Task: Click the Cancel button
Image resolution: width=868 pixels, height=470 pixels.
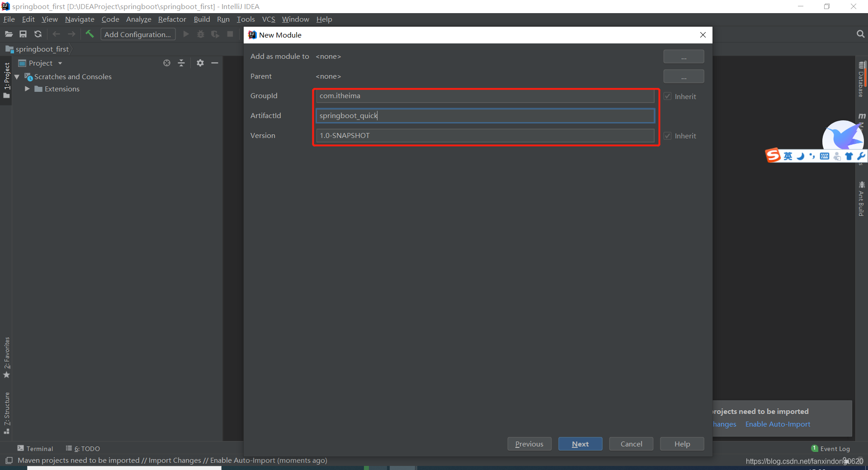Action: (x=631, y=444)
